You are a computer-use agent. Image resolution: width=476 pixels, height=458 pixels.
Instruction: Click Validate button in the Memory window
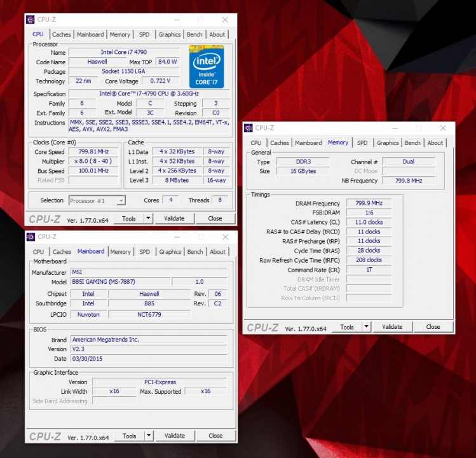tap(393, 327)
